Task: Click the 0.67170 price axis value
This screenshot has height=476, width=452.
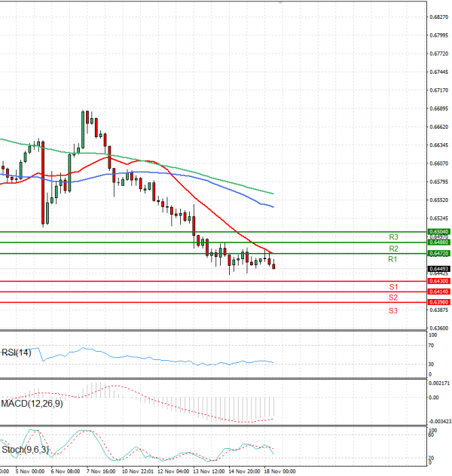Action: pos(439,90)
